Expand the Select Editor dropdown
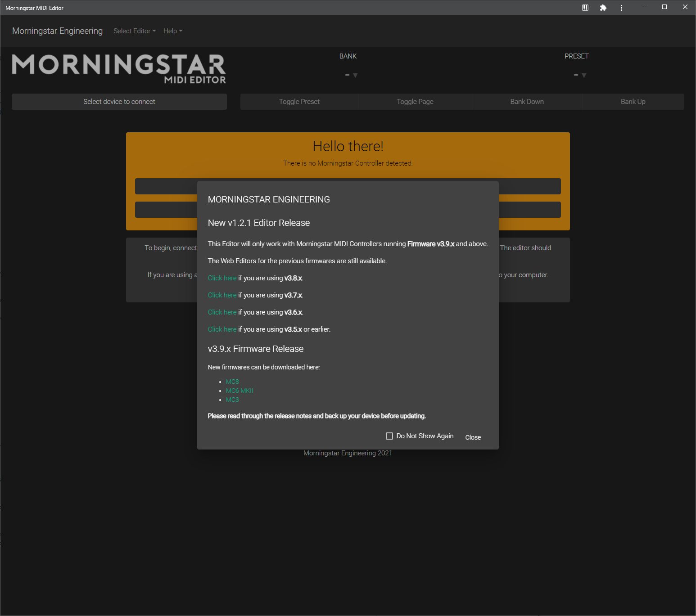The width and height of the screenshot is (696, 616). [x=135, y=31]
